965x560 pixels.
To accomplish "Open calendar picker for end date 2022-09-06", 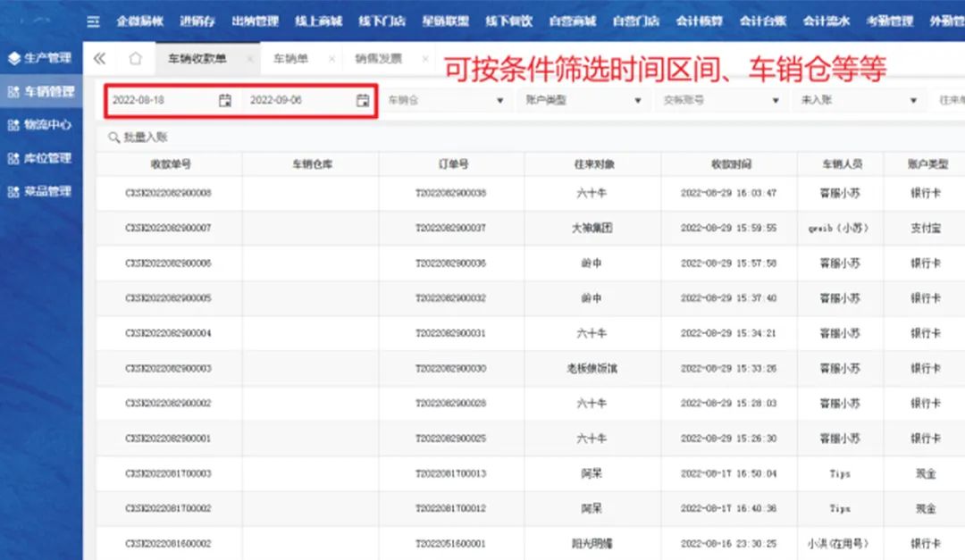I will [x=363, y=101].
